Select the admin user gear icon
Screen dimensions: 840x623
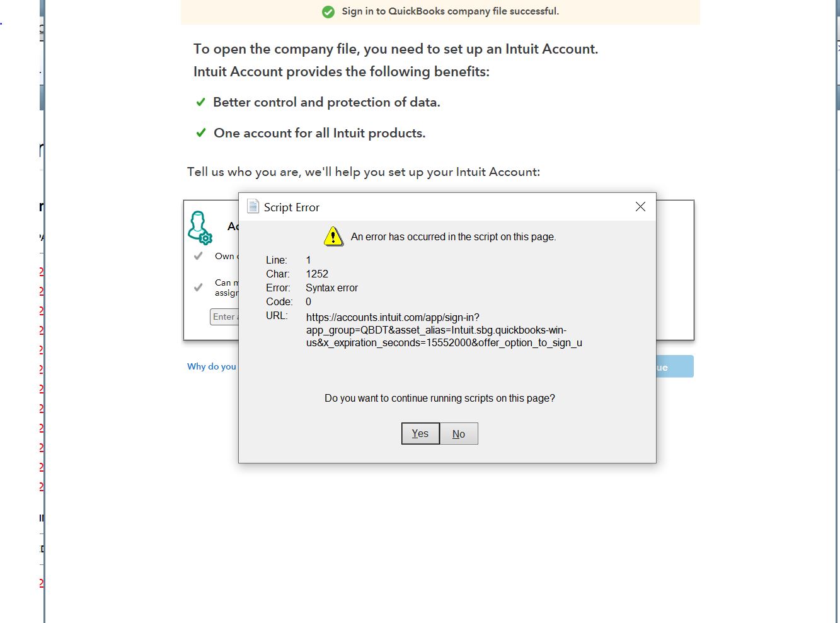point(200,228)
